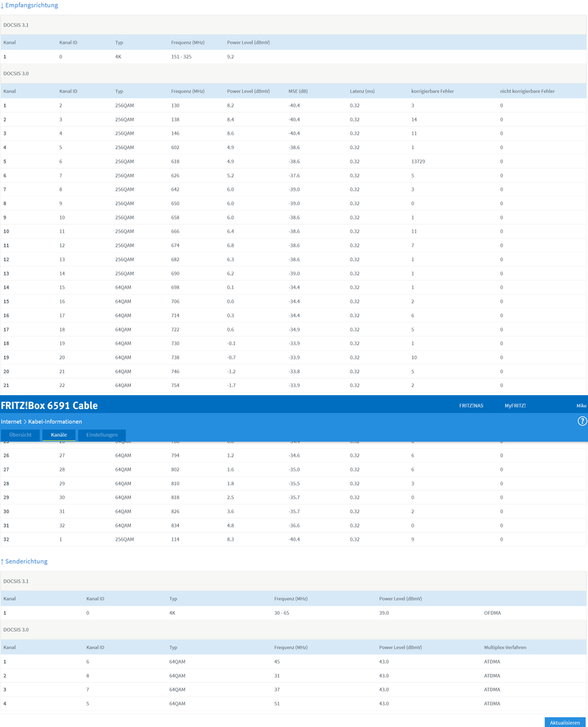Click the MSE value -35.5
The height and width of the screenshot is (727, 588).
click(x=294, y=484)
